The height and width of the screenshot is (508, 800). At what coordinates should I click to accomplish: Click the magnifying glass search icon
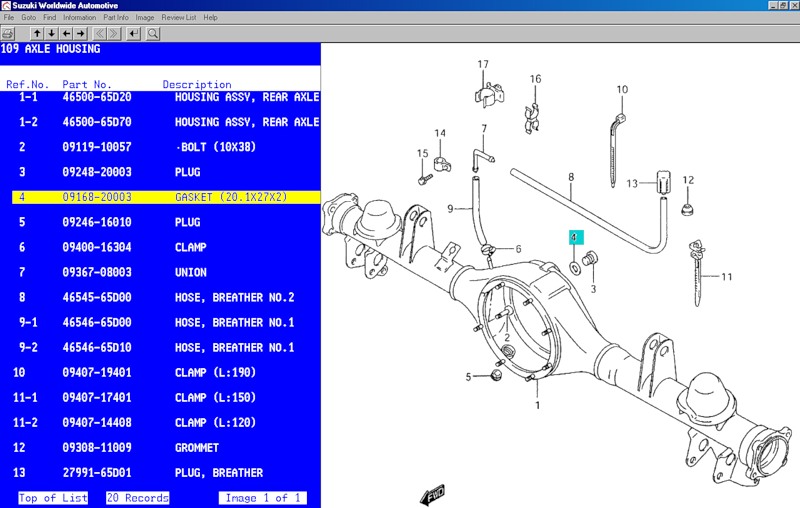point(153,33)
